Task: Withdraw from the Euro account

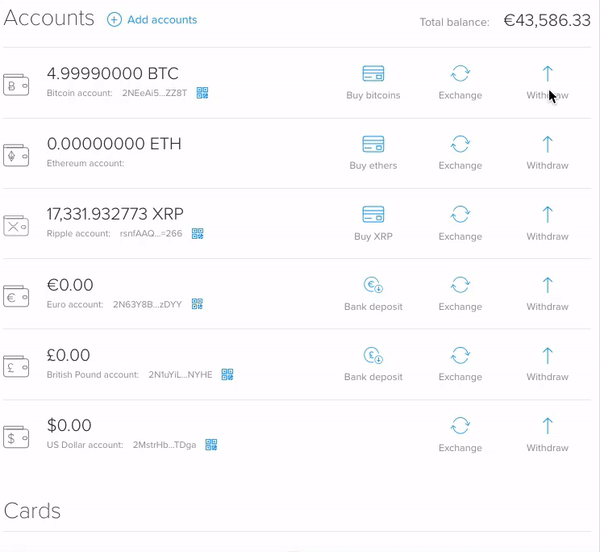Action: [x=547, y=293]
